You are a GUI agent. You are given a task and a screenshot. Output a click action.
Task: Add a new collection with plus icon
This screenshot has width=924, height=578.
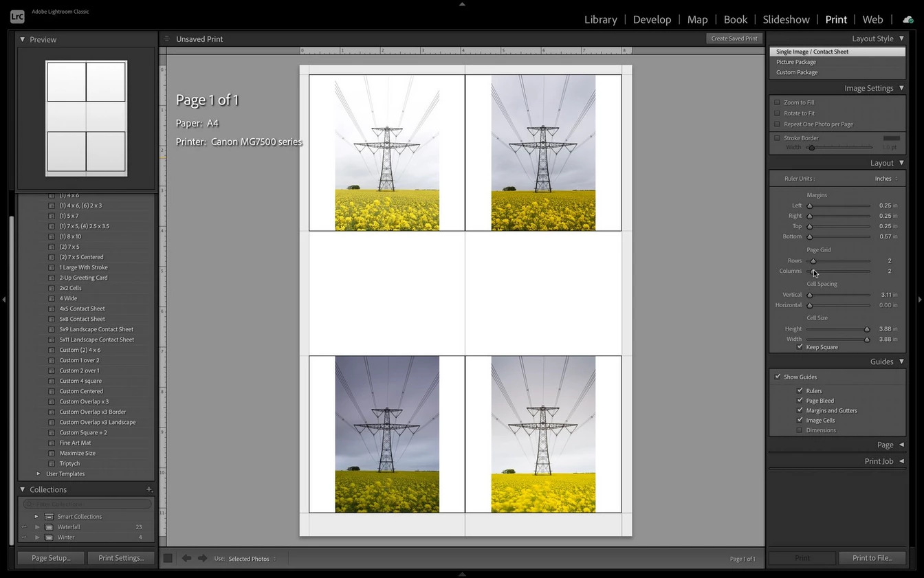click(149, 489)
